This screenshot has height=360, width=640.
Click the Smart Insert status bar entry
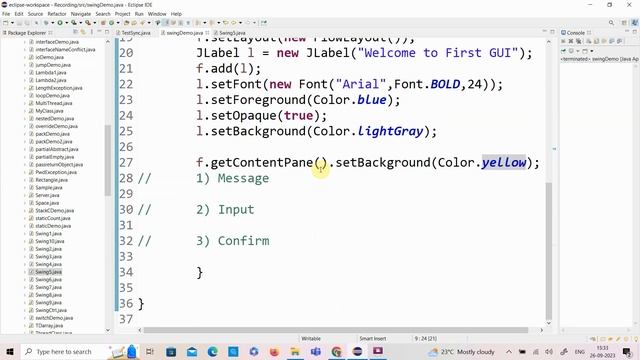[373, 338]
